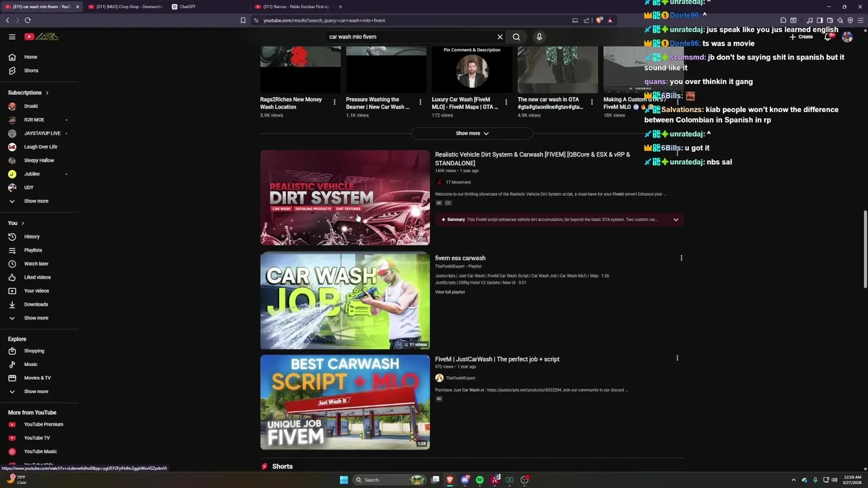Open the YouTube hamburger guide menu

point(12,37)
